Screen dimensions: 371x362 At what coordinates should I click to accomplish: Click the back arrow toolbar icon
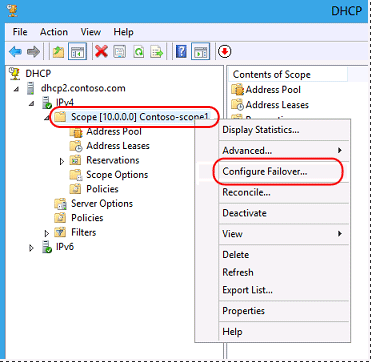coord(15,52)
